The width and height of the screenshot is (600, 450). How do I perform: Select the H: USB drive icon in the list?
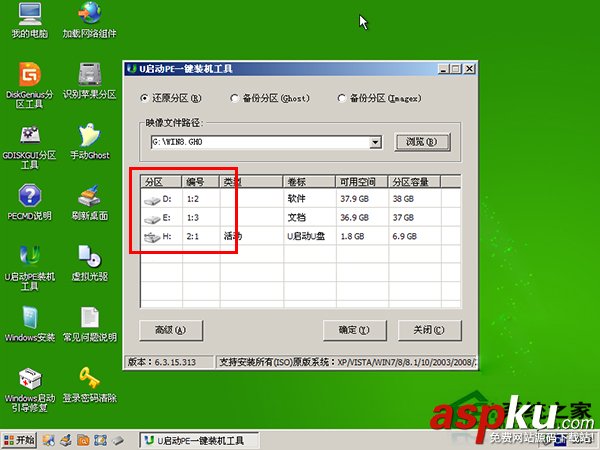tap(152, 238)
